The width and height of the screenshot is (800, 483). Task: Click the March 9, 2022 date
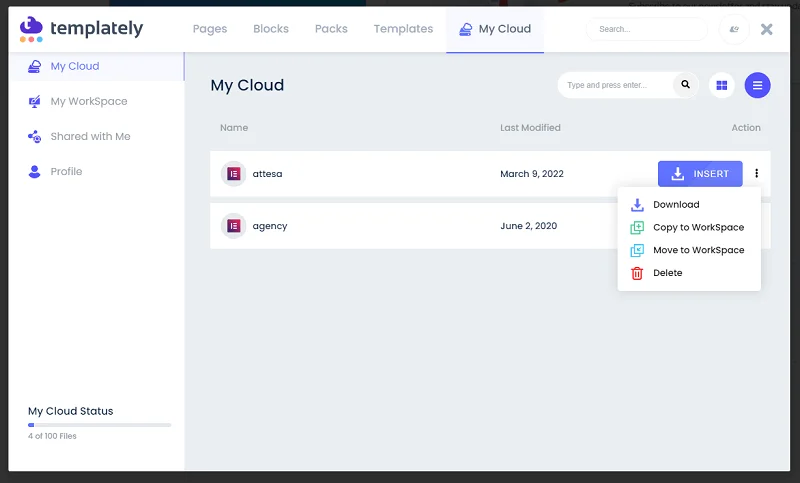[532, 174]
